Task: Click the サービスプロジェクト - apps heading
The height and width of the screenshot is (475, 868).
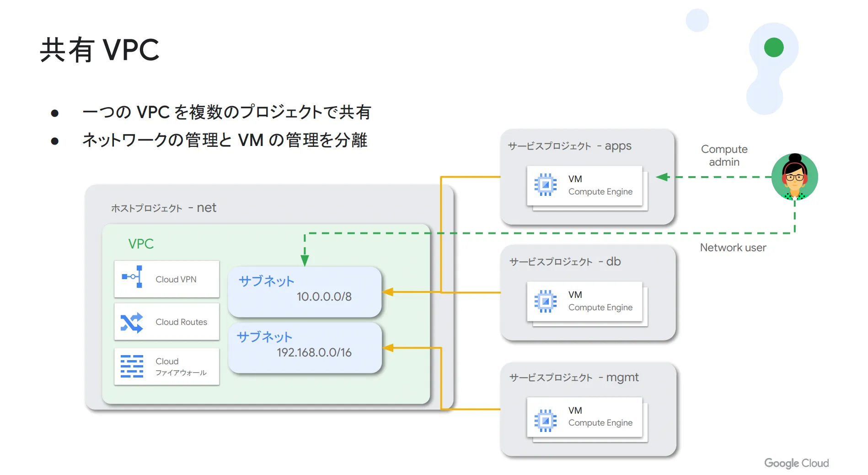Action: [569, 146]
